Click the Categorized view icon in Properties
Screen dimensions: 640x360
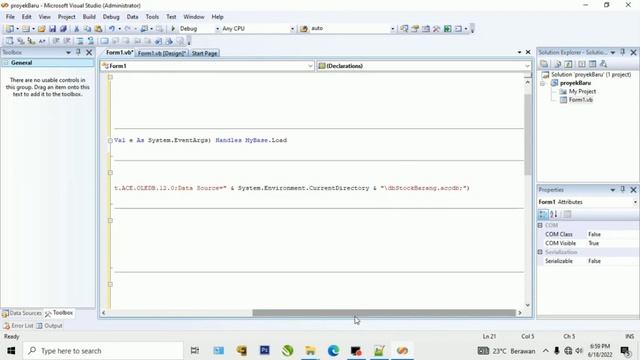click(543, 214)
